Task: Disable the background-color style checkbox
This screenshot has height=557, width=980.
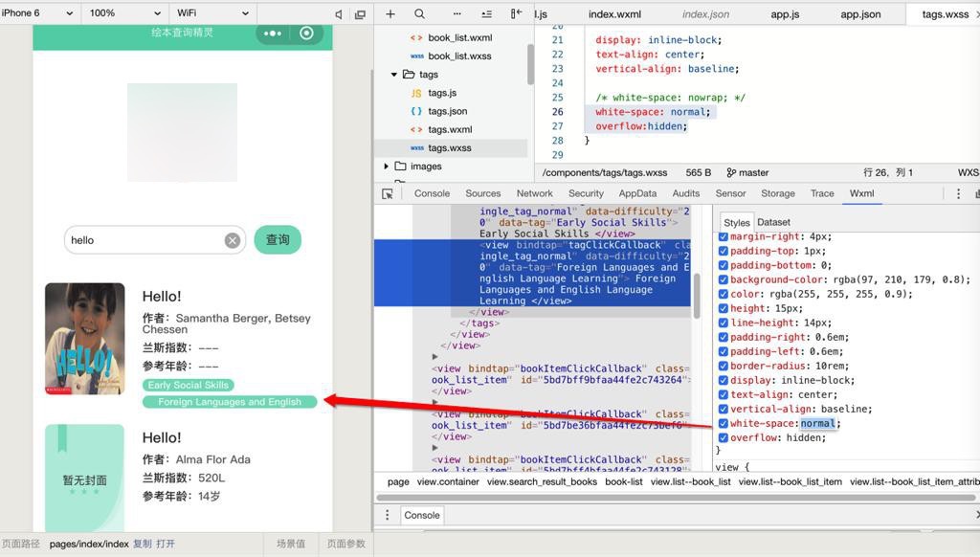Action: (x=724, y=279)
